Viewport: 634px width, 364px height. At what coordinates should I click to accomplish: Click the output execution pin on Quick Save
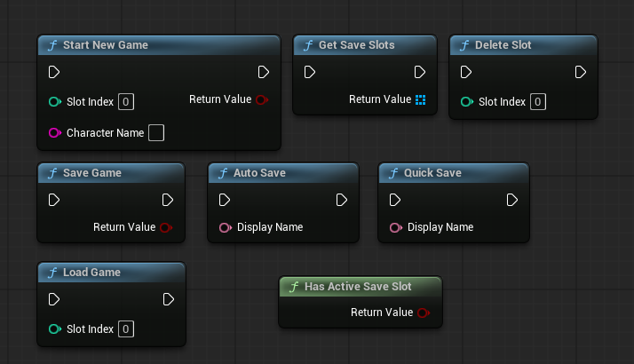coord(511,201)
